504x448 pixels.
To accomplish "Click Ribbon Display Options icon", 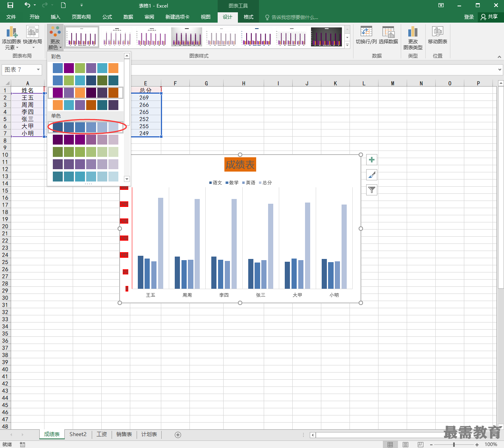I will point(441,5).
